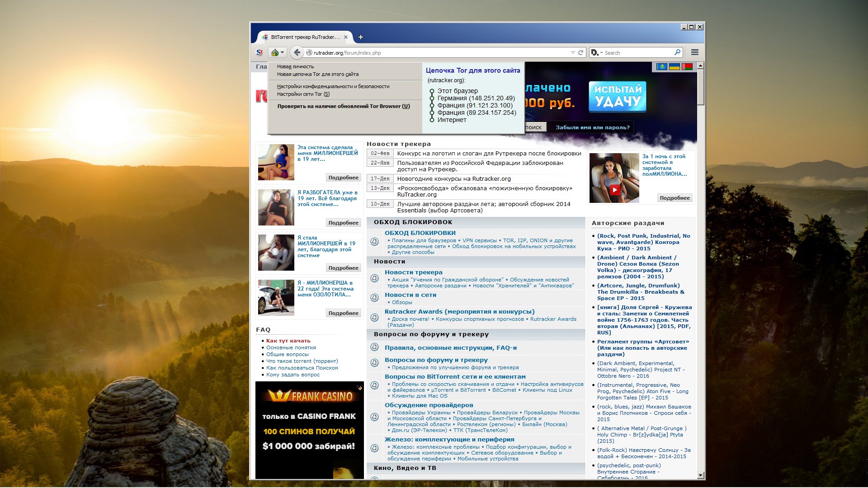Click the Kazakhstan flag icon
This screenshot has width=868, height=488.
click(x=661, y=67)
